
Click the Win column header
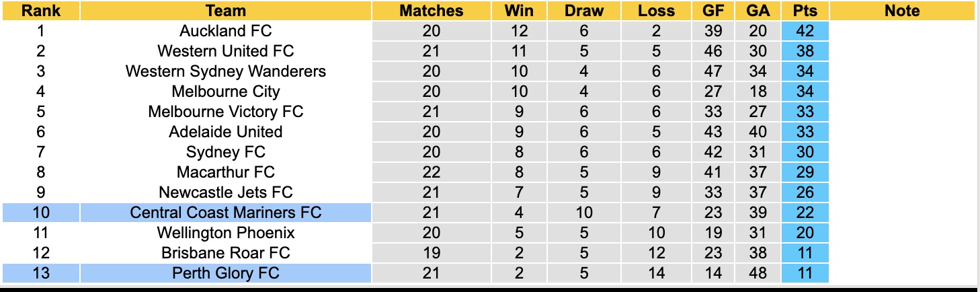(518, 11)
